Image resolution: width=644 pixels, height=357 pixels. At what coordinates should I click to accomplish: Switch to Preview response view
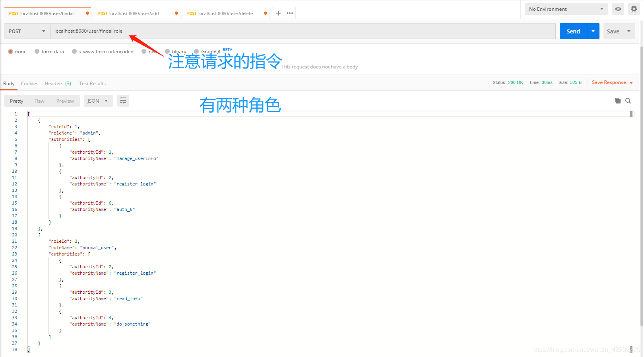tap(65, 101)
